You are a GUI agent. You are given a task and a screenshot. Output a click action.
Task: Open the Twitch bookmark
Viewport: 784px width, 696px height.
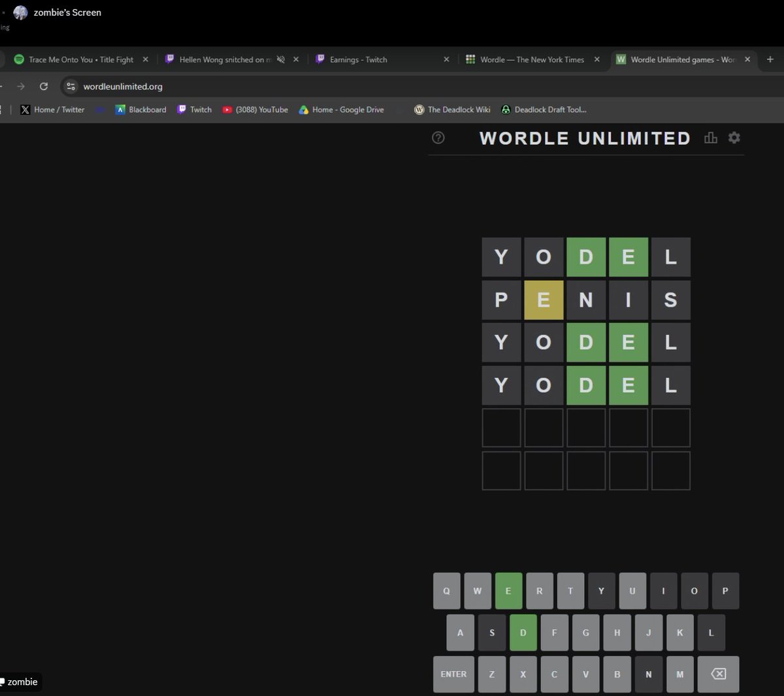(194, 110)
